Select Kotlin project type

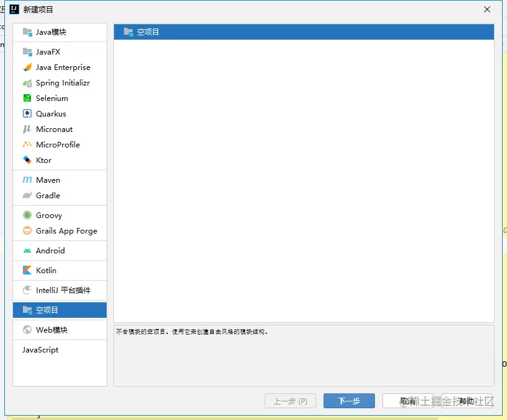60,271
